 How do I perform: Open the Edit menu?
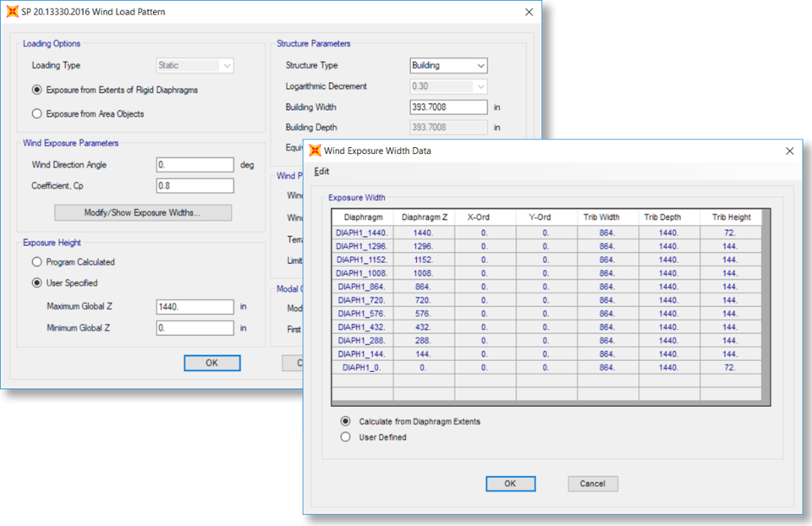[321, 171]
